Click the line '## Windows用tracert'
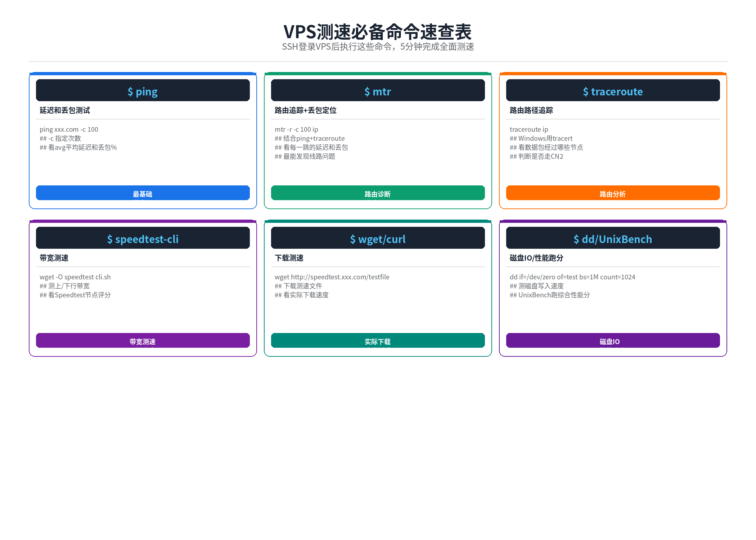 coord(541,139)
